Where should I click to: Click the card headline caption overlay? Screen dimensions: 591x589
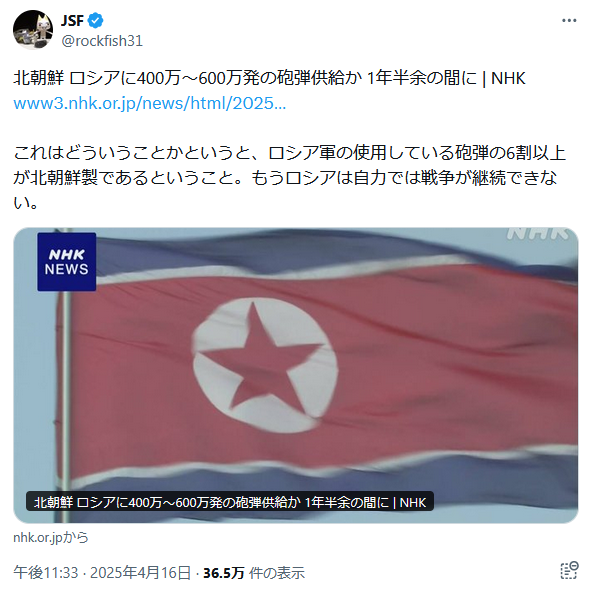point(230,502)
